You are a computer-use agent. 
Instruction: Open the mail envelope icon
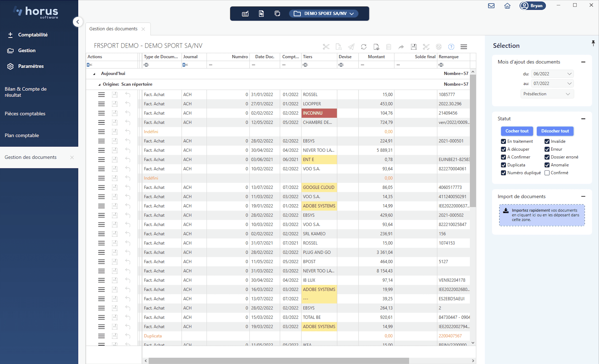pos(491,6)
